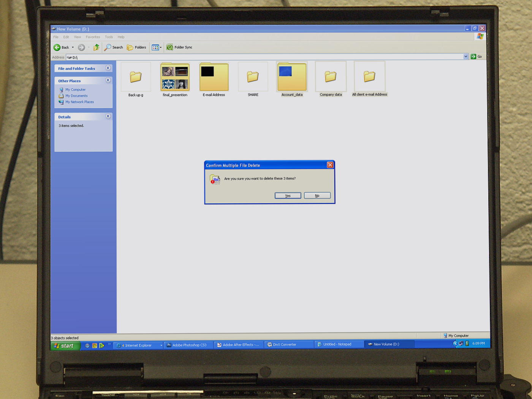Screen dimensions: 532x399
Task: Toggle the Folders pane button
Action: coord(136,47)
